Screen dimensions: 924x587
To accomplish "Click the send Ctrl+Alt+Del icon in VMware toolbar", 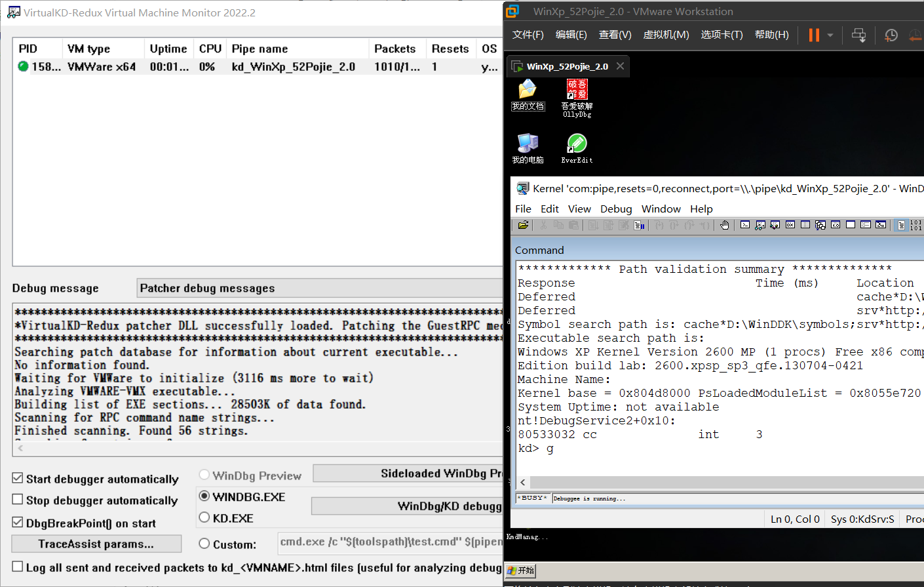I will click(858, 35).
